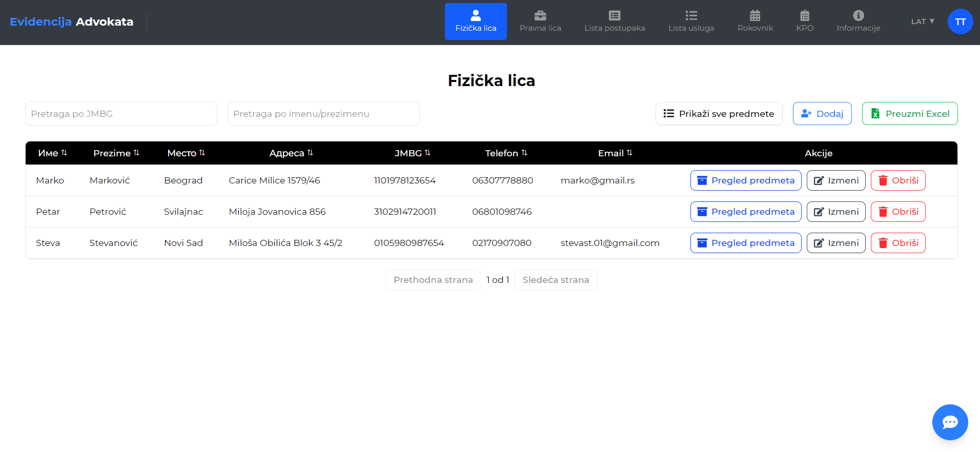Delete Marko Marković with Obriši
The height and width of the screenshot is (452, 980).
tap(898, 180)
